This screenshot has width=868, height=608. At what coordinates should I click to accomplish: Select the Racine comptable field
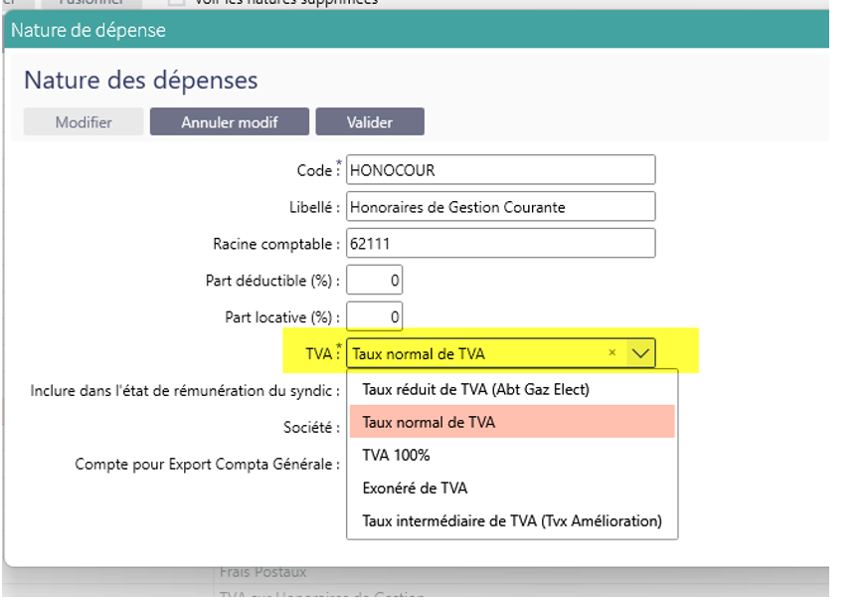coord(500,244)
